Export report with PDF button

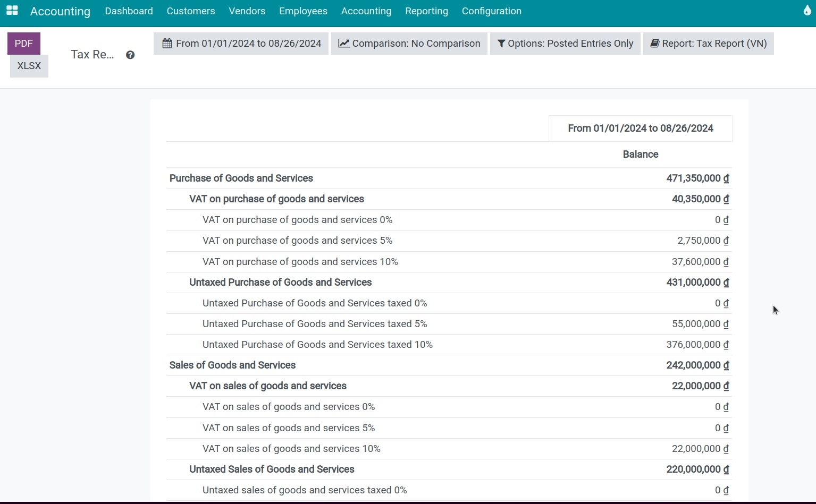click(24, 44)
